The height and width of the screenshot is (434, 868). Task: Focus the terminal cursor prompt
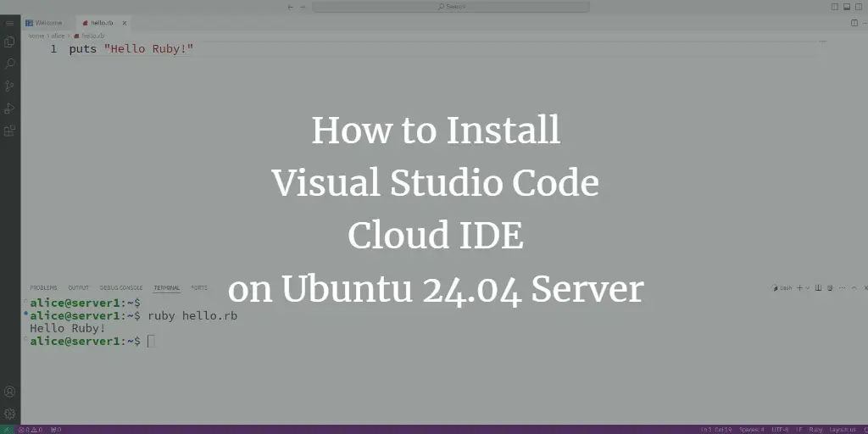pyautogui.click(x=151, y=341)
